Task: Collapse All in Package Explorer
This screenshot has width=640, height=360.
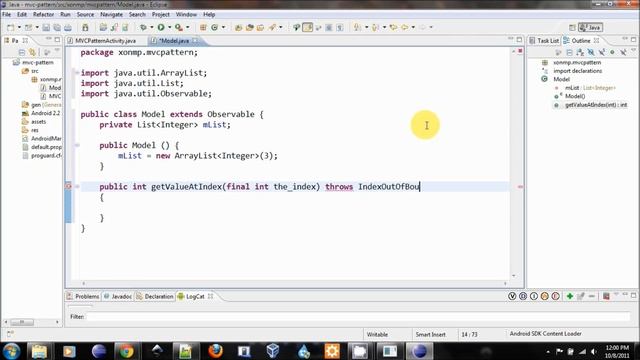Action: [22, 52]
